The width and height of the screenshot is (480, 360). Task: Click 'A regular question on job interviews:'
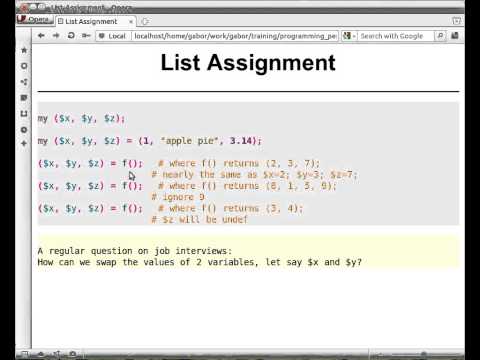click(x=135, y=251)
